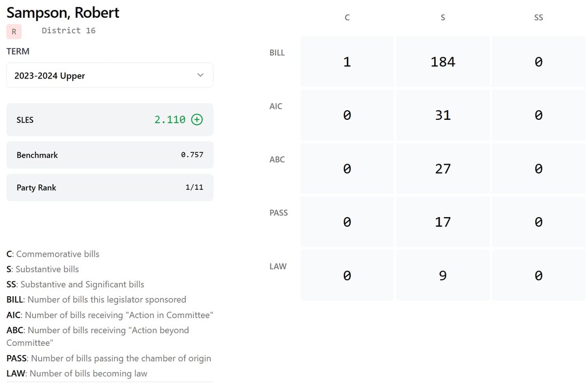Click the PASS substantive cell showing 17
The width and height of the screenshot is (588, 385).
click(x=443, y=222)
